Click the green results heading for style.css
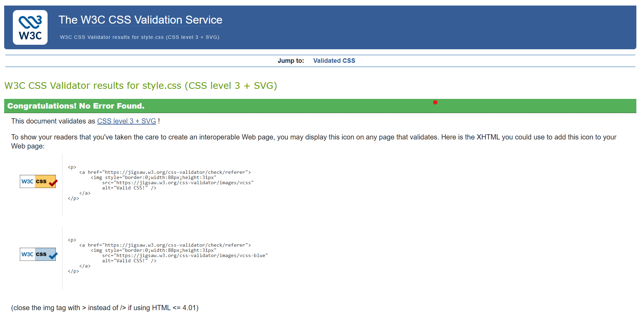644x315 pixels. tap(141, 86)
